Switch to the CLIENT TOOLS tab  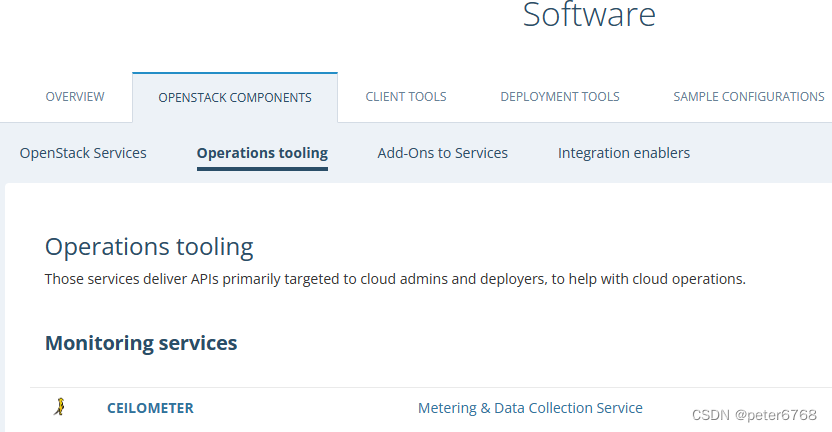tap(406, 97)
